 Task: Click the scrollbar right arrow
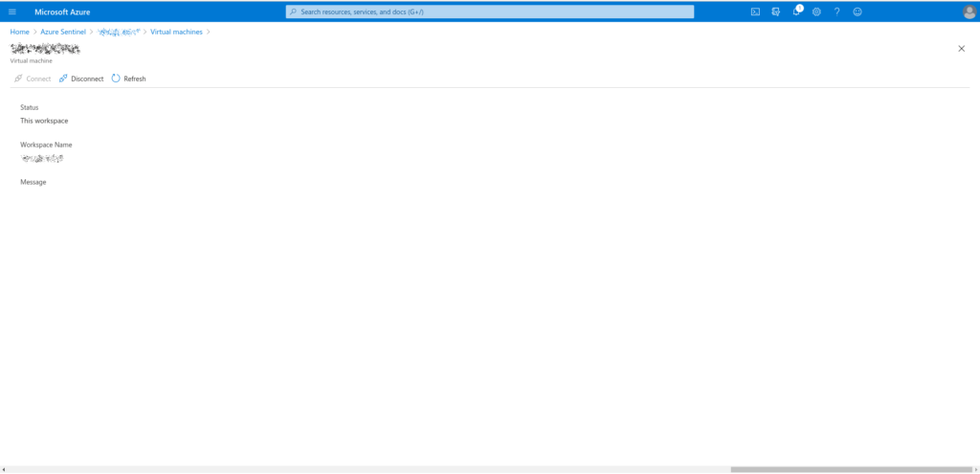[976, 469]
